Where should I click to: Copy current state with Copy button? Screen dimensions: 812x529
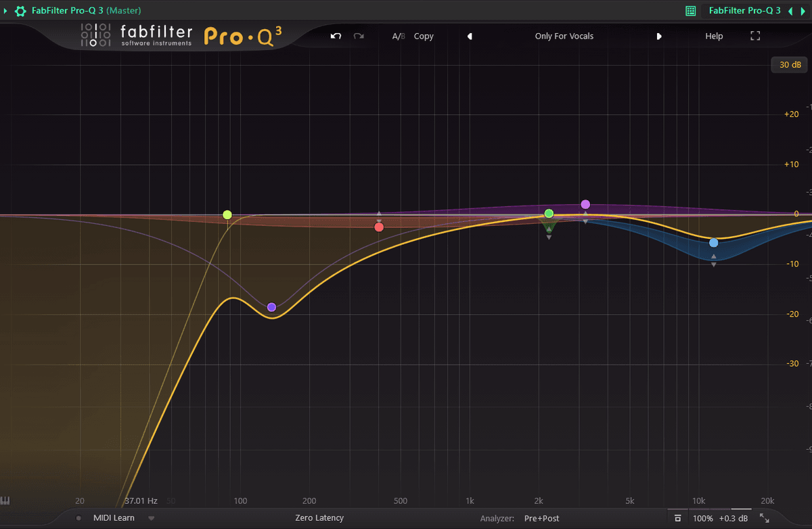424,37
